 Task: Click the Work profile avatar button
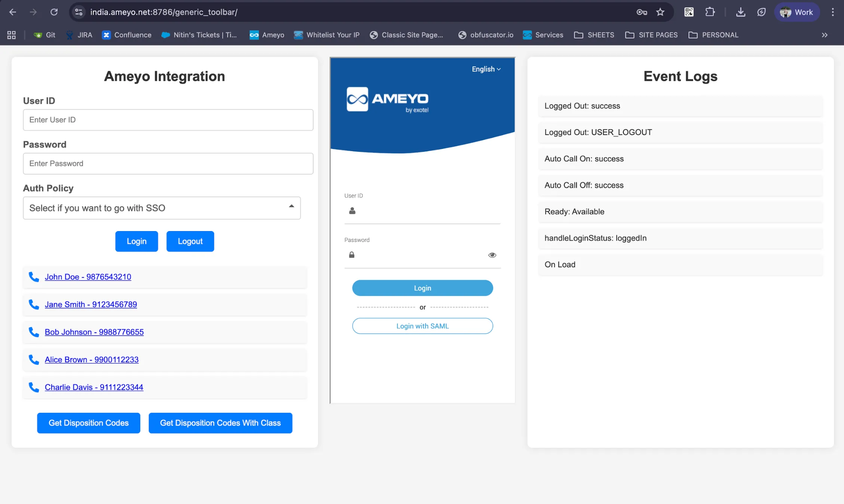(796, 12)
